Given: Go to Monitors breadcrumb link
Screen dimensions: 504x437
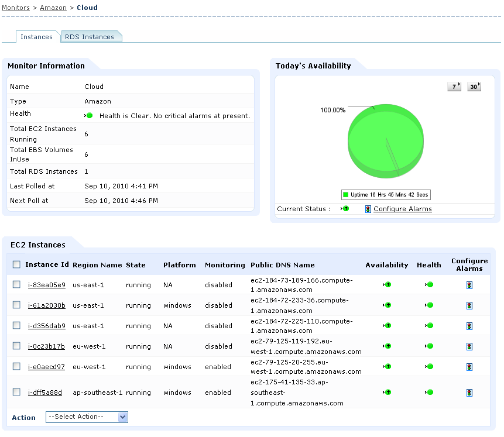Looking at the screenshot, I should coord(16,8).
